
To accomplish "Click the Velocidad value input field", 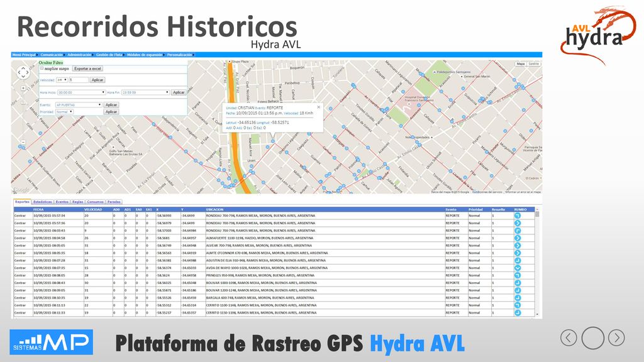I will (79, 80).
